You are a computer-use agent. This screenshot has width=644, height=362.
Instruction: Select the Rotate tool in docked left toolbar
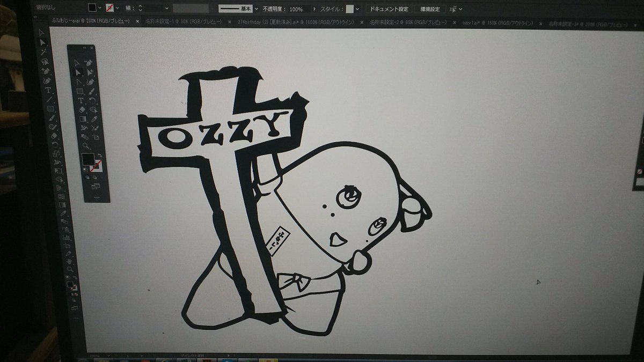(x=55, y=145)
